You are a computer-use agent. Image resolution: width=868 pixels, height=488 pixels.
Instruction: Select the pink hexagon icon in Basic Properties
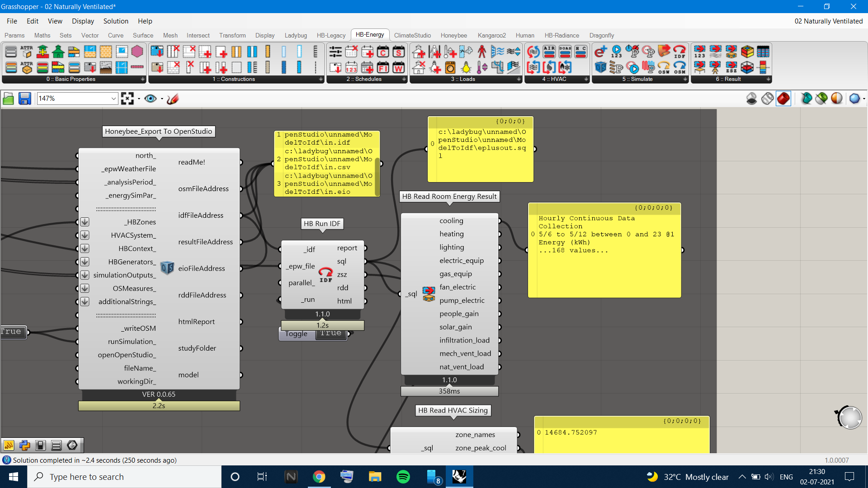137,52
